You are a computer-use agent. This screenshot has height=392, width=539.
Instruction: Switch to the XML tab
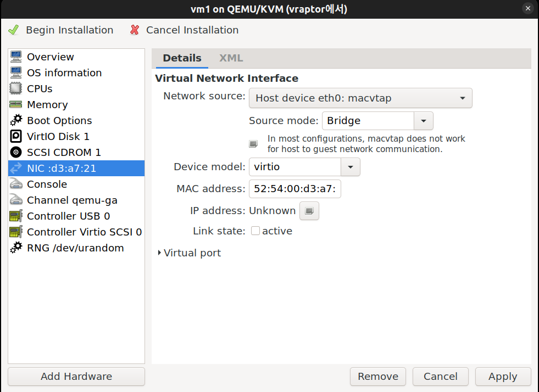(231, 58)
